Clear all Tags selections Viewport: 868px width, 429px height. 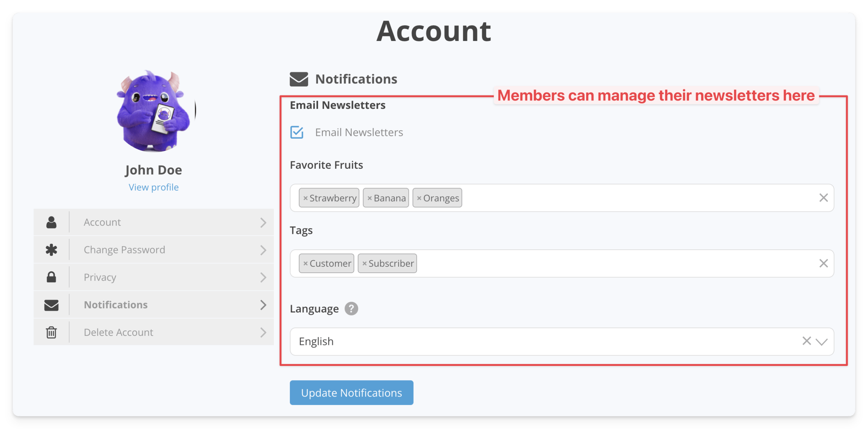(x=823, y=263)
